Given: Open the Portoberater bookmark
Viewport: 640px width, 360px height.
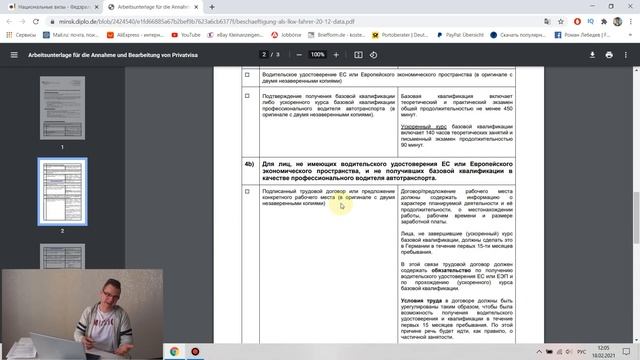Looking at the screenshot, I should pyautogui.click(x=400, y=35).
